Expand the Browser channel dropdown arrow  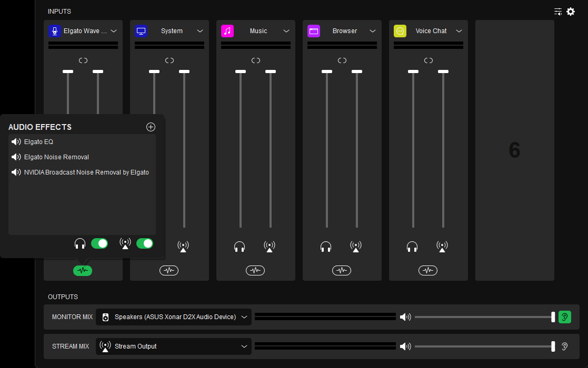(373, 31)
